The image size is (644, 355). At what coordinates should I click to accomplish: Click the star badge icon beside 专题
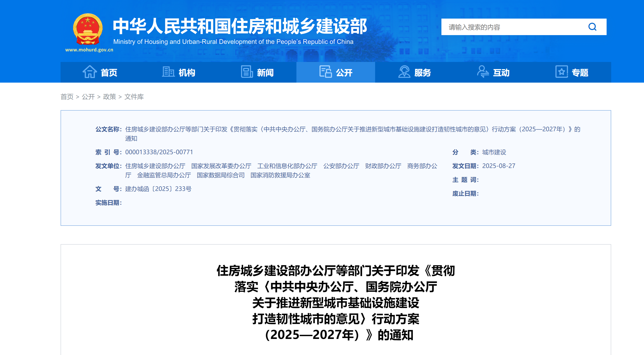click(561, 72)
